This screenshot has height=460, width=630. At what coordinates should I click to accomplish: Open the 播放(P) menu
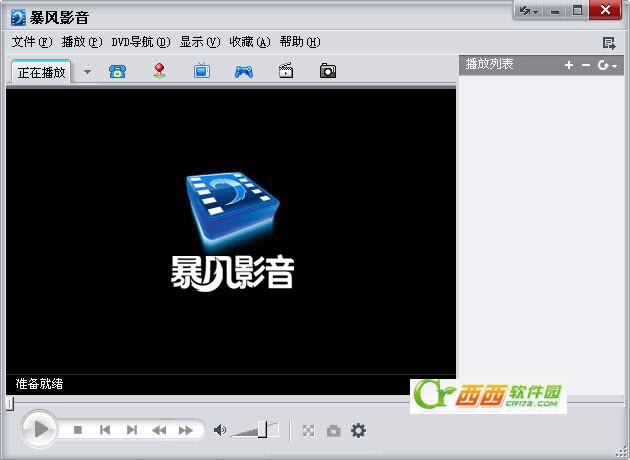click(82, 42)
